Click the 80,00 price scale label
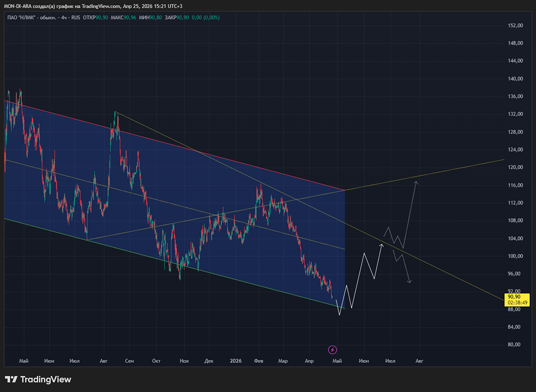Viewport: 536px width, 392px height. [x=515, y=345]
